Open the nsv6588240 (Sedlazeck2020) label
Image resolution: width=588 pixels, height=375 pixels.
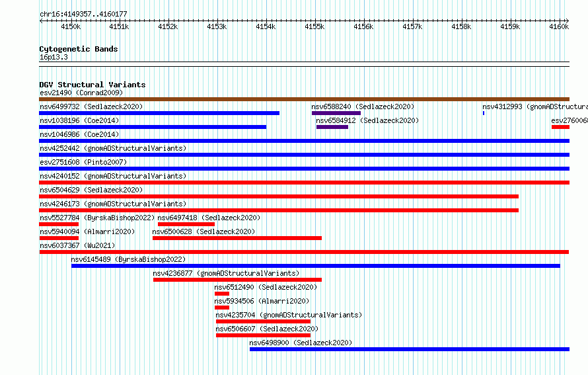point(363,106)
